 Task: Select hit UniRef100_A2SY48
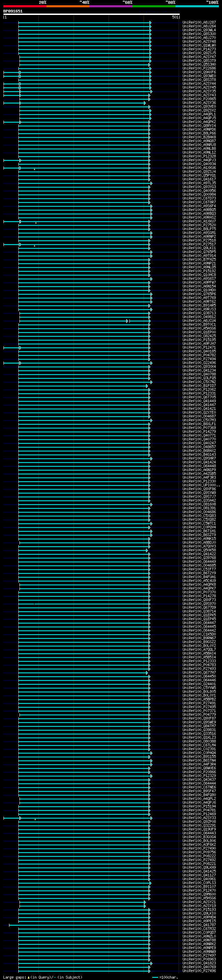pyautogui.click(x=199, y=41)
